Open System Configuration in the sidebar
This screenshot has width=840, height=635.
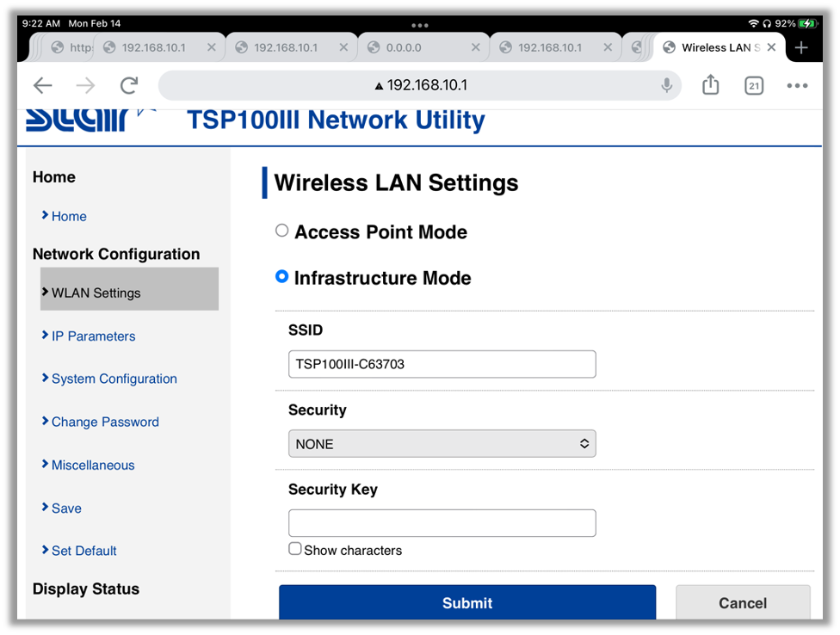coord(114,379)
